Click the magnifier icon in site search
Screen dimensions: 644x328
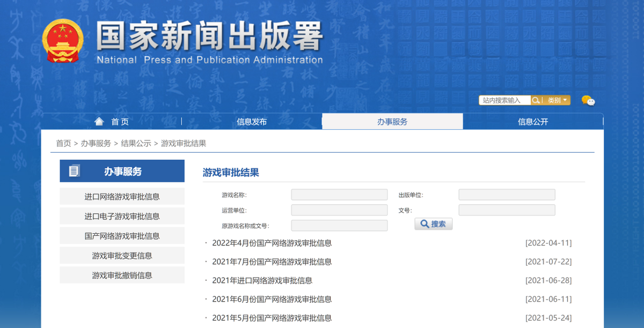(x=536, y=100)
